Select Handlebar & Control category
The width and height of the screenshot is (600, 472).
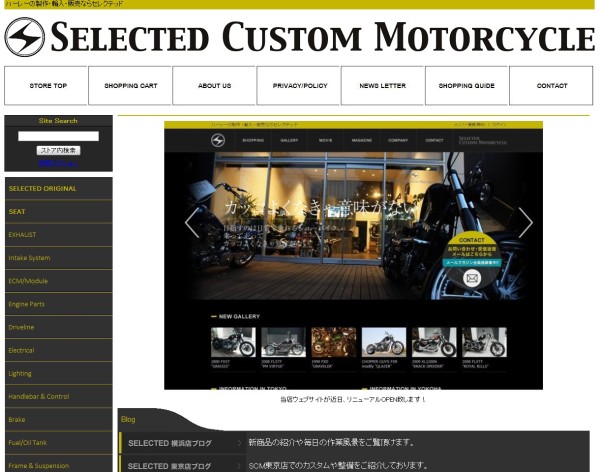tap(59, 396)
